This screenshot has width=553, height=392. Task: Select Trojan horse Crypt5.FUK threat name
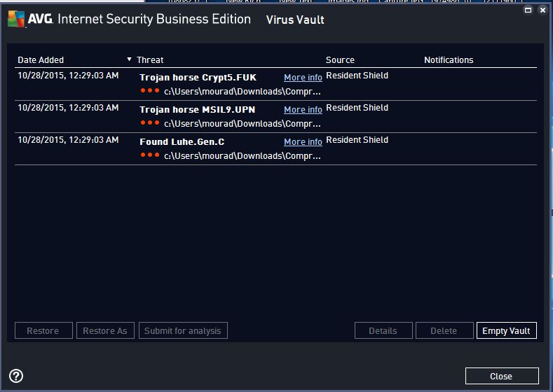click(198, 78)
